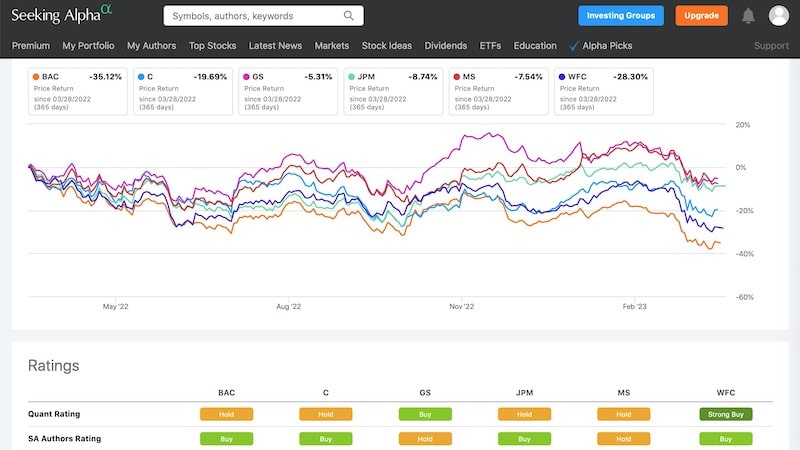
Task: Click the blue C legend dot
Action: pyautogui.click(x=141, y=77)
